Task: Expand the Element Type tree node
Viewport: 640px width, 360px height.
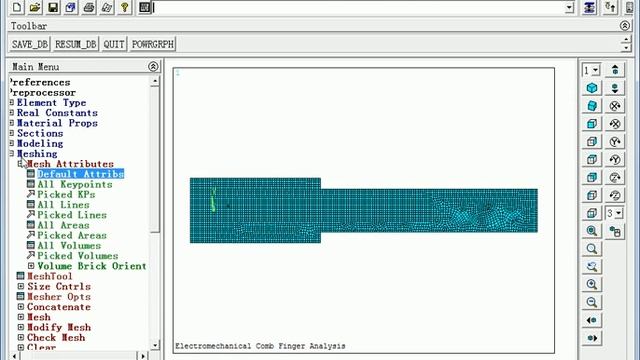Action: pyautogui.click(x=12, y=102)
